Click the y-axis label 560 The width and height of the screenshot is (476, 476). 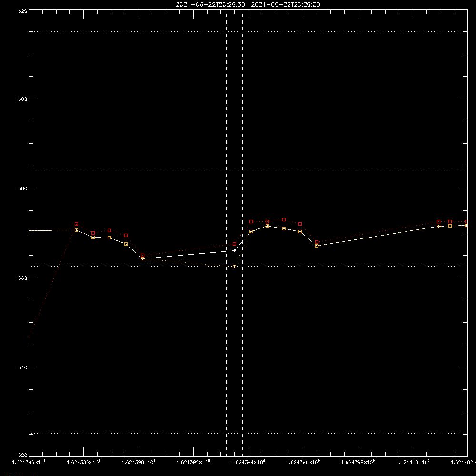point(23,278)
